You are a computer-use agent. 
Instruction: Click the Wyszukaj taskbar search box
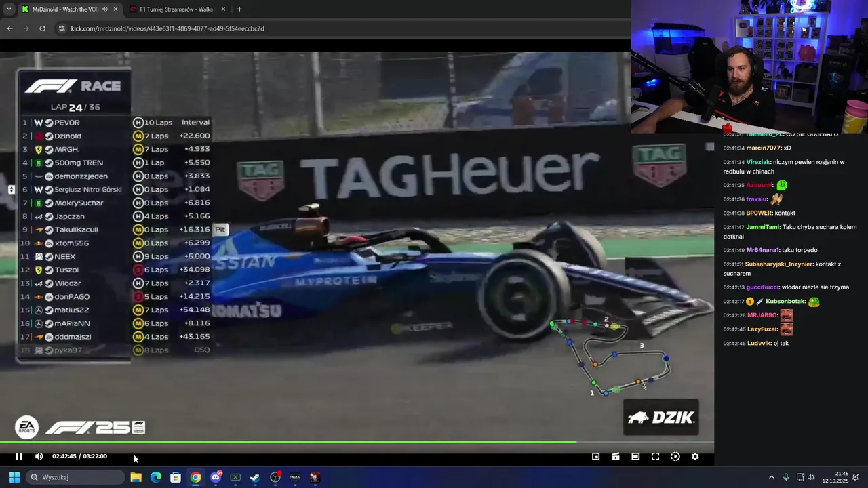click(x=77, y=477)
